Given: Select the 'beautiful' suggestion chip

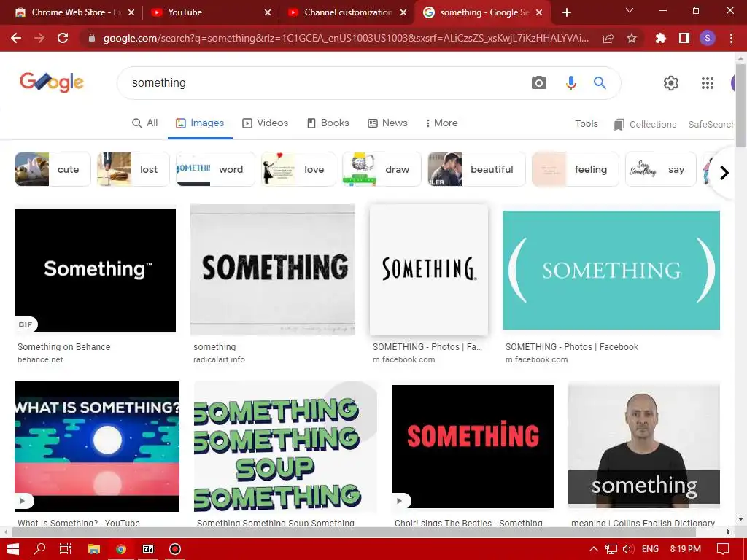Looking at the screenshot, I should (x=476, y=169).
